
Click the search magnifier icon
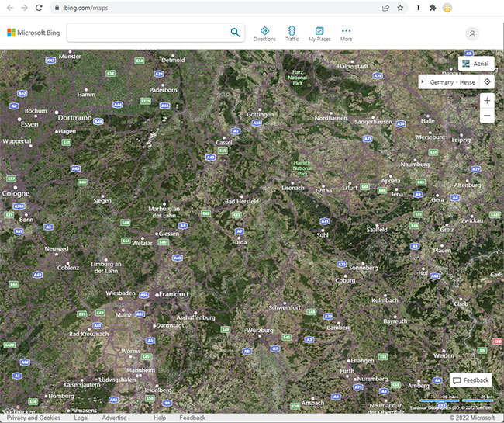(x=235, y=33)
